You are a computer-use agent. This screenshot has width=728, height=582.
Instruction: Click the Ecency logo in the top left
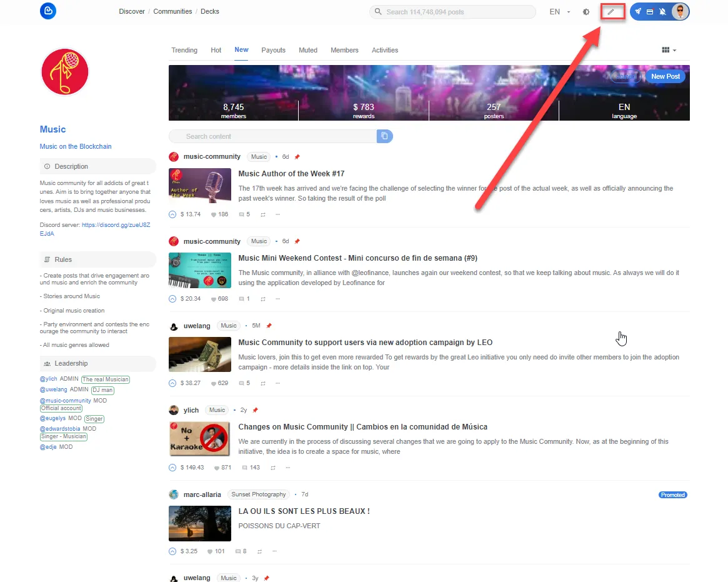(x=47, y=11)
